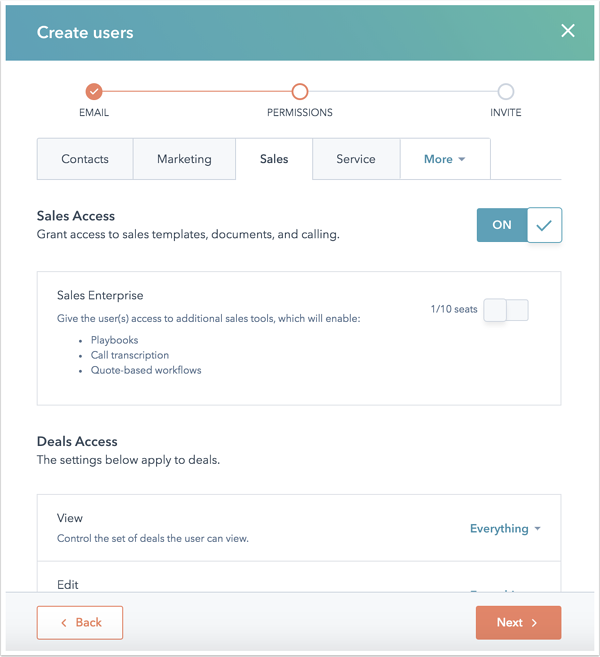Screen dimensions: 600x657
Task: Click the checkmark on Sales Access toggle
Action: tap(544, 225)
